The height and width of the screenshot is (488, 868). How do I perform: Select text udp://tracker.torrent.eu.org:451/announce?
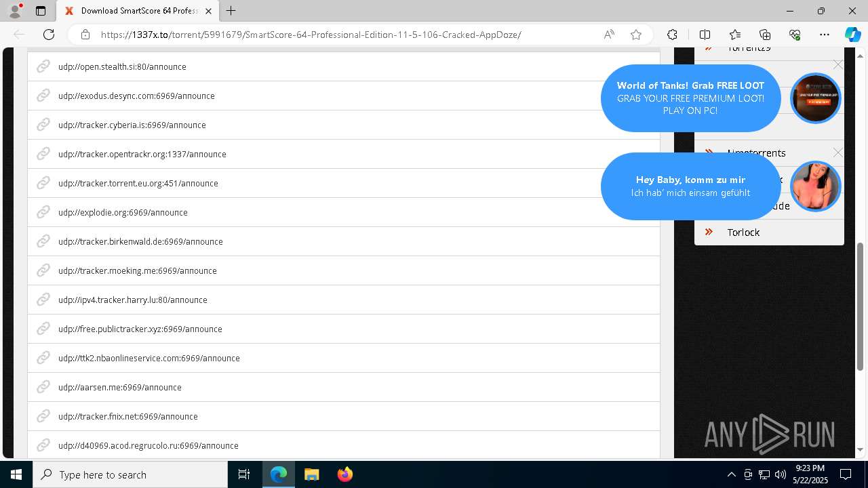click(x=138, y=183)
